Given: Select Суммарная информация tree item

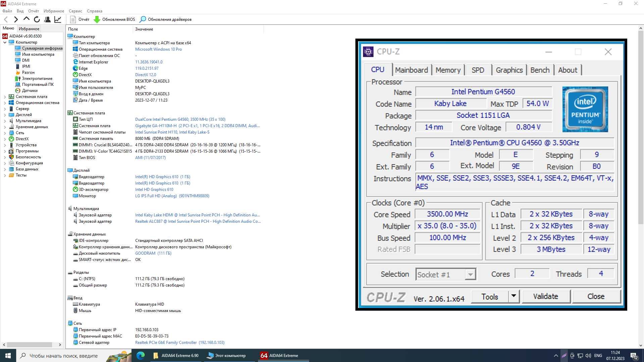Looking at the screenshot, I should pos(42,48).
